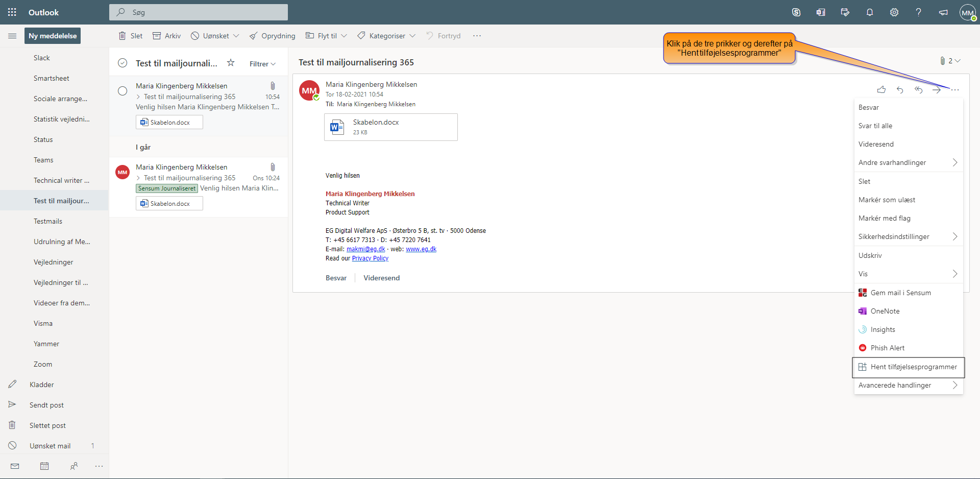Mark the favorite star for Test til mailjournali folder
The width and height of the screenshot is (980, 479).
click(231, 62)
